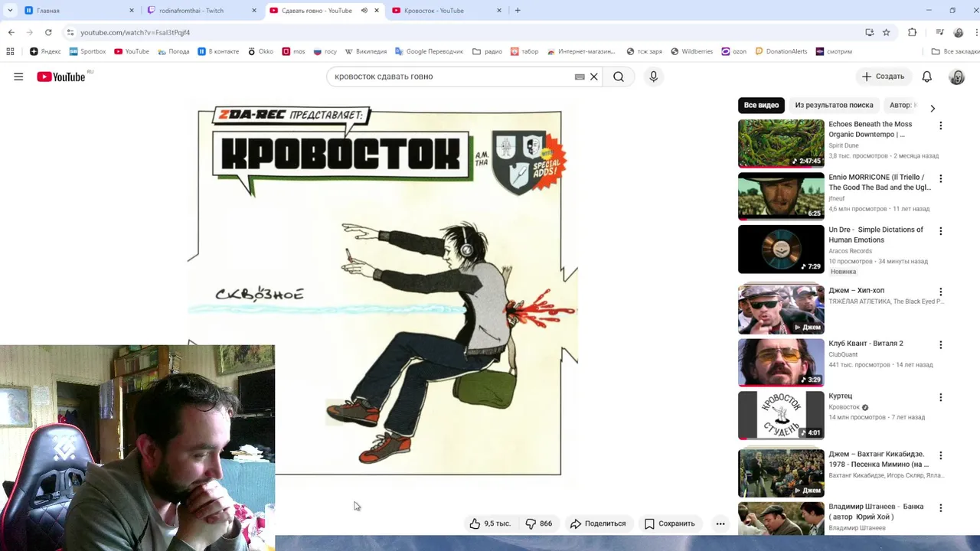This screenshot has width=980, height=551.
Task: Open the on-screen keyboard in the search box
Action: (x=580, y=77)
